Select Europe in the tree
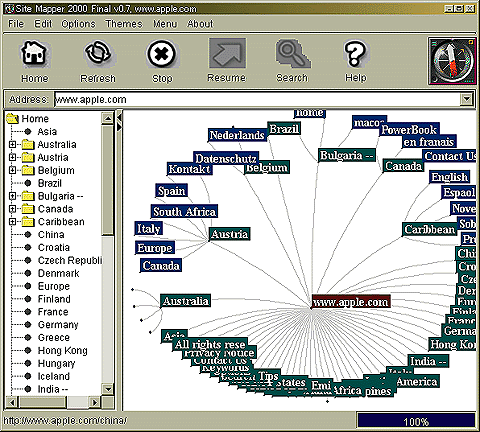480x432 pixels. click(x=54, y=286)
